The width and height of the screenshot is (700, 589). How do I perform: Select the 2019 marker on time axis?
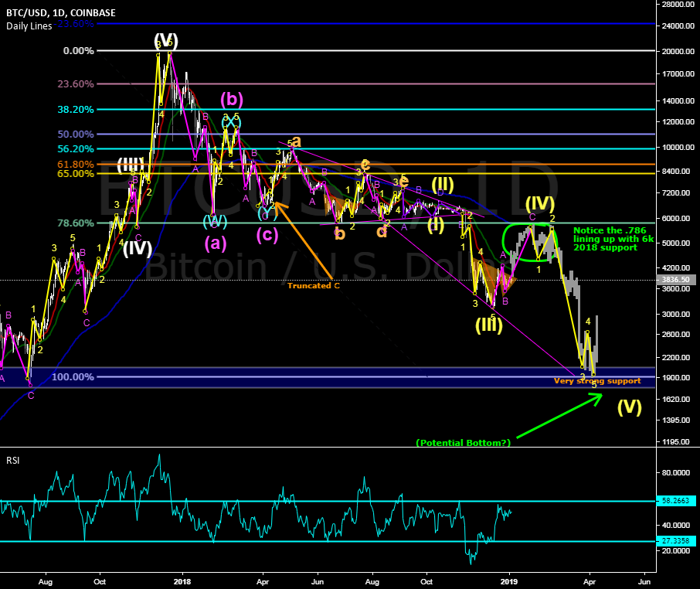pyautogui.click(x=508, y=579)
